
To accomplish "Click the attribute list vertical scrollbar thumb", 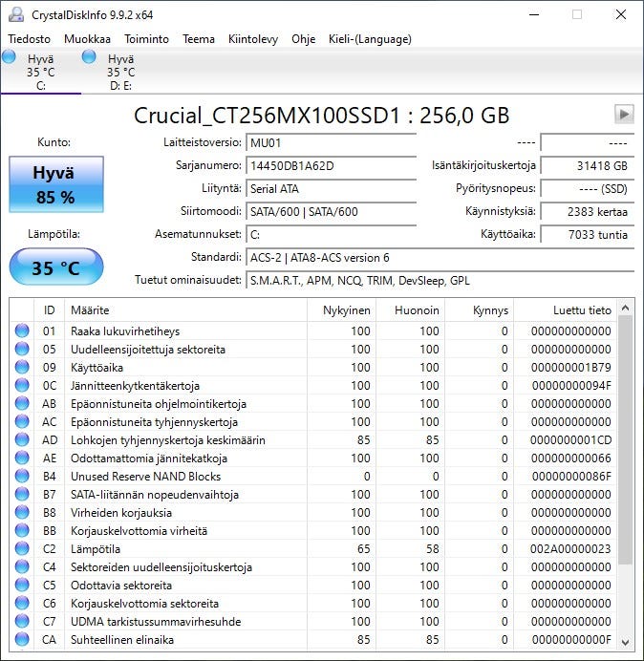I will click(626, 440).
